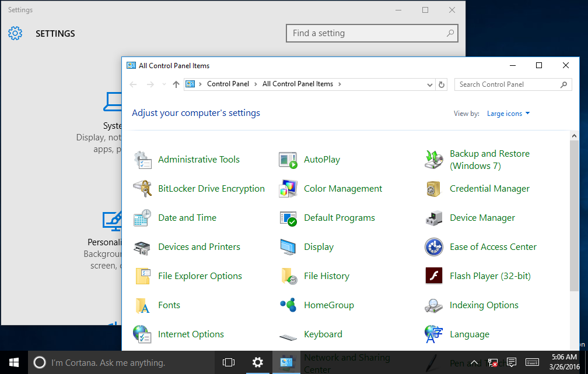Open the Default Programs icon
This screenshot has width=588, height=374.
coord(288,218)
